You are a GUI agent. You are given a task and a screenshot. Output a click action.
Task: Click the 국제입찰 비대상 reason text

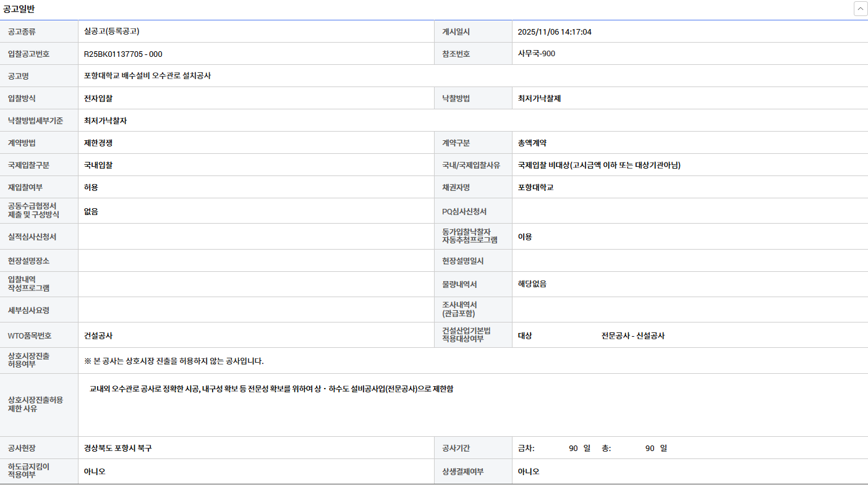click(598, 165)
